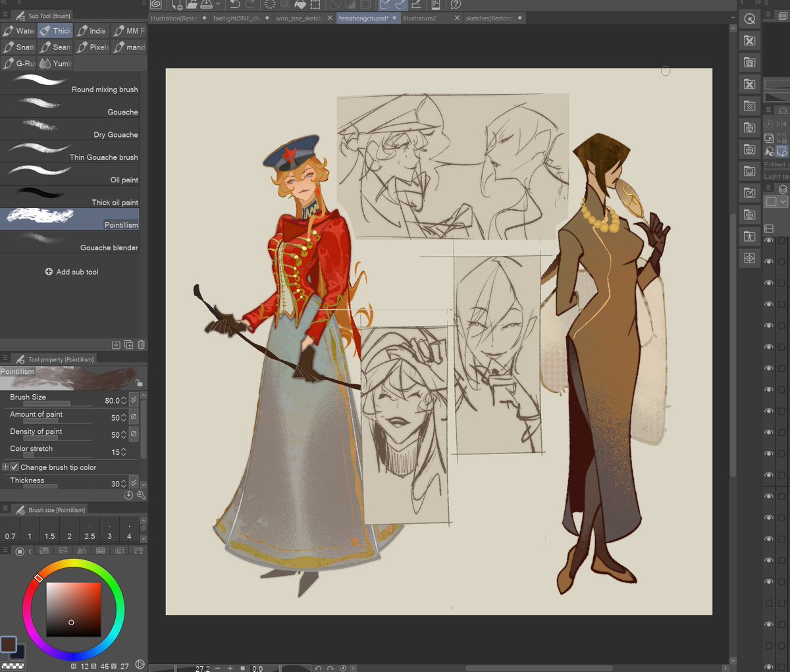This screenshot has height=672, width=790.
Task: Select the Dry Gouache brush
Action: (x=70, y=130)
